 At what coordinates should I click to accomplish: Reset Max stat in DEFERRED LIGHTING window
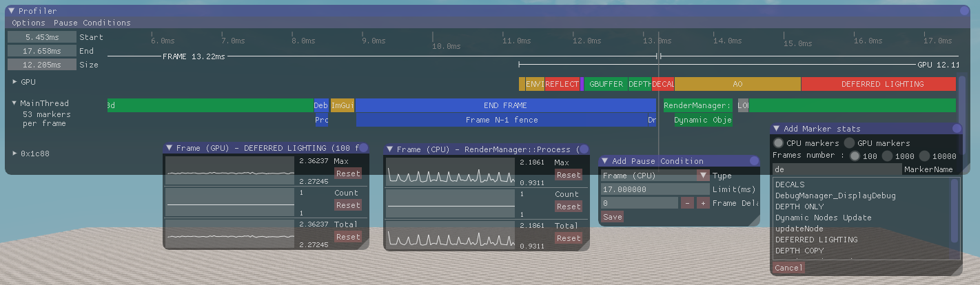pyautogui.click(x=348, y=173)
